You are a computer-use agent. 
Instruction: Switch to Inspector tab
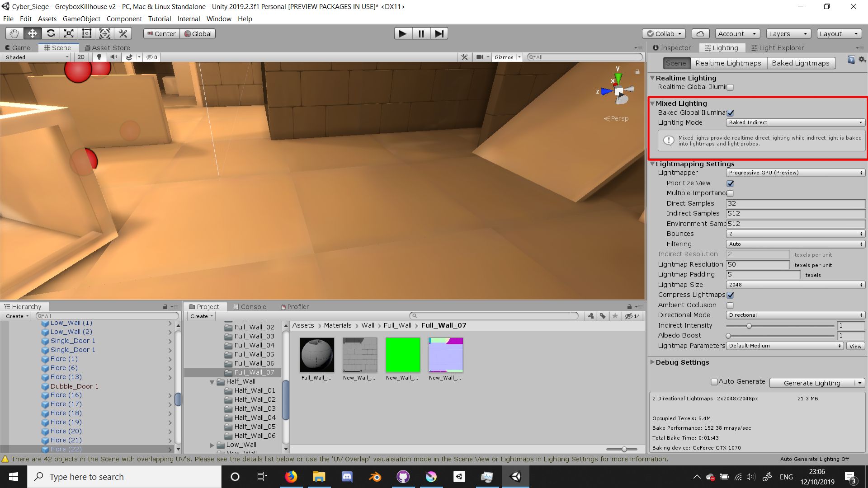point(672,48)
